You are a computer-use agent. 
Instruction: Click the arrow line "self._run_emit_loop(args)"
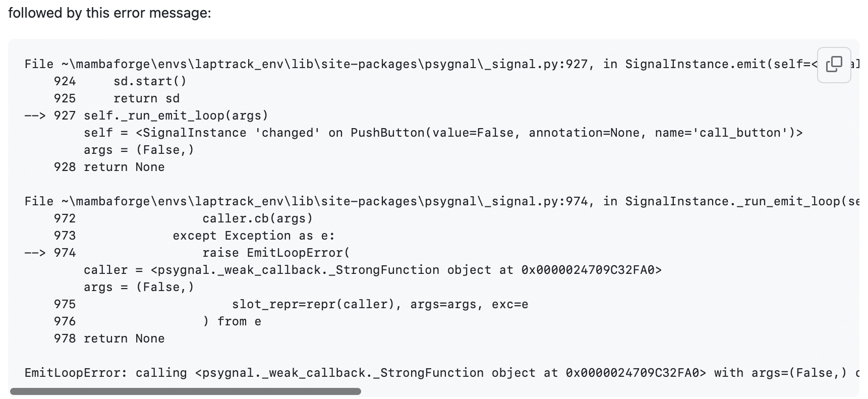pos(176,116)
